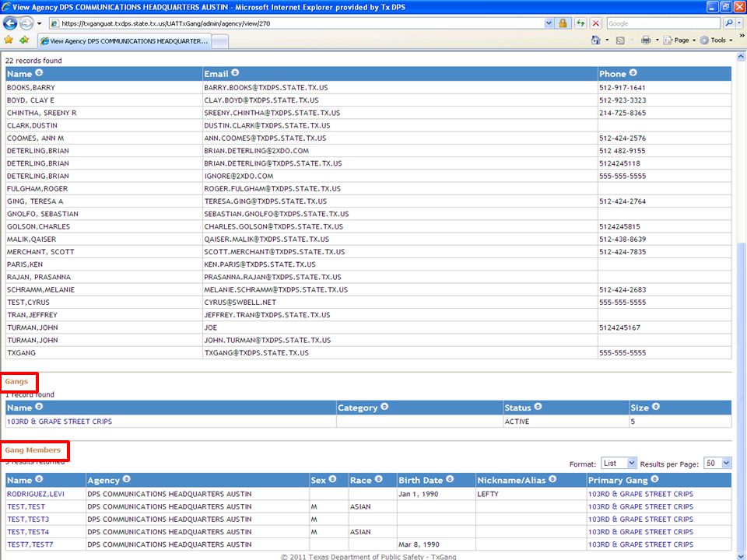747x560 pixels.
Task: Click the browser Back arrow button
Action: click(x=10, y=23)
